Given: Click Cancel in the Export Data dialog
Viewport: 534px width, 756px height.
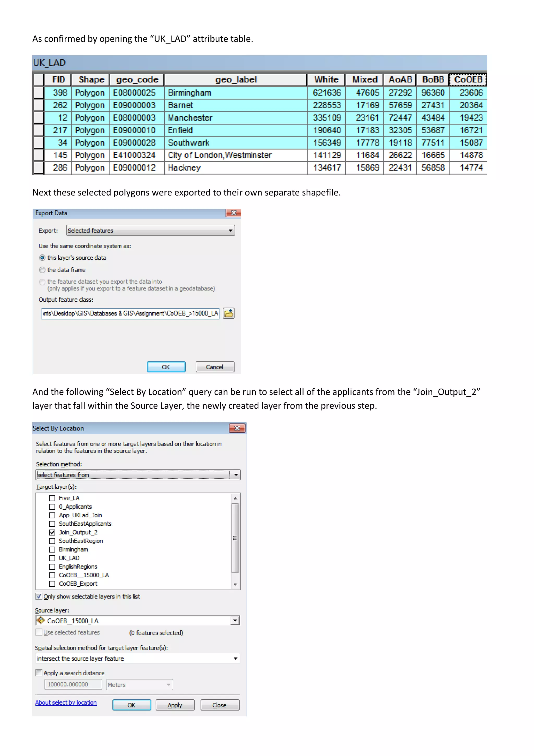Looking at the screenshot, I should tap(215, 367).
